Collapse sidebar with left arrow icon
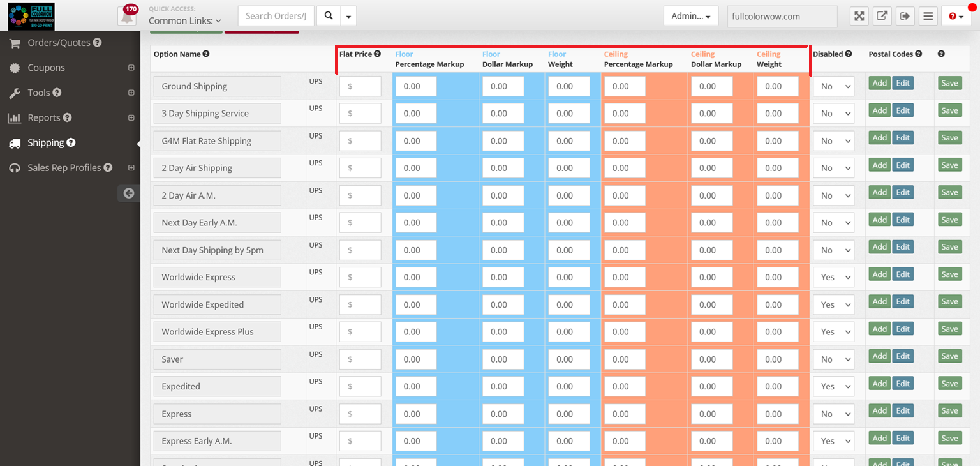 click(129, 193)
